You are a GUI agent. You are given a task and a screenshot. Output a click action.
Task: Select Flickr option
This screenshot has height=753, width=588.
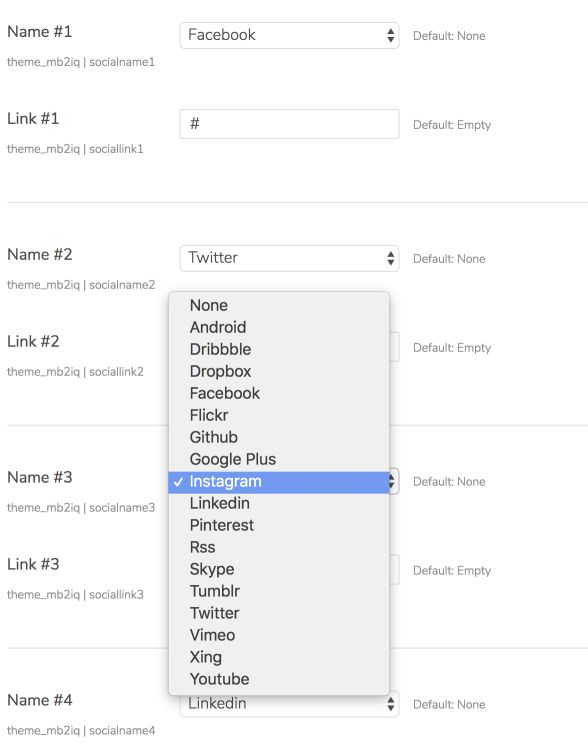tap(279, 415)
